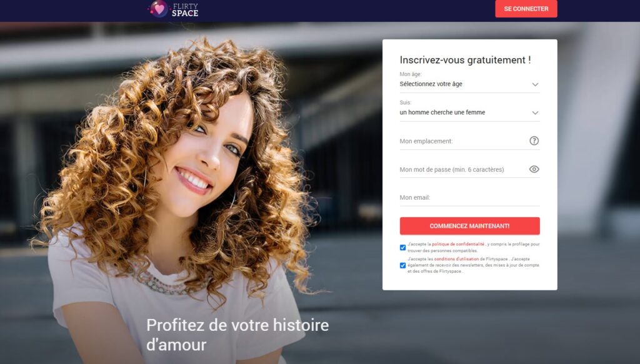640x364 pixels.
Task: Open the 'politique de confidentialité' link
Action: (458, 244)
